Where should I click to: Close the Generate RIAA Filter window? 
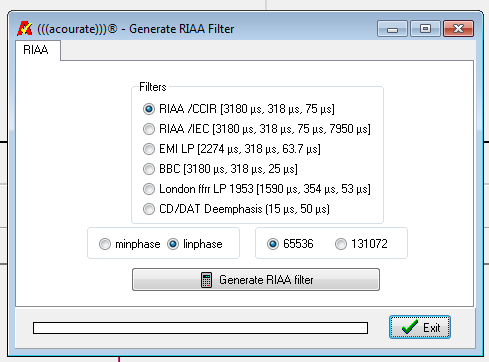(x=458, y=29)
